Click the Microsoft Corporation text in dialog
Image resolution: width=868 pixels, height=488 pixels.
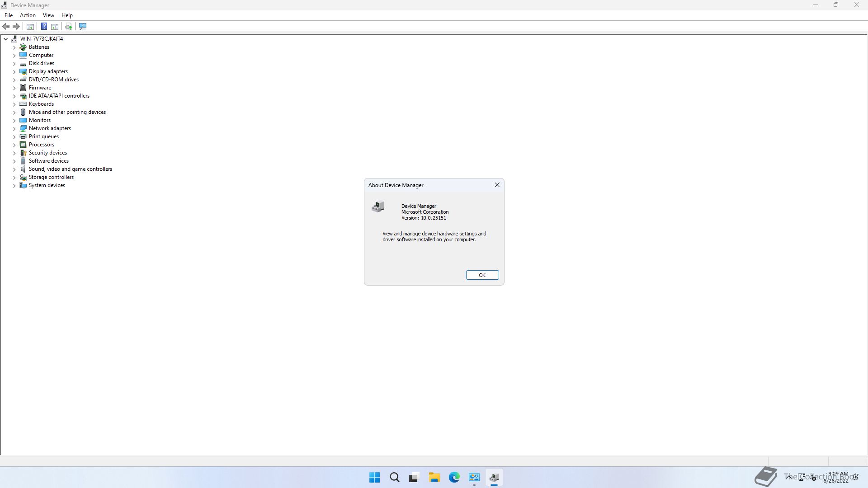(x=425, y=212)
